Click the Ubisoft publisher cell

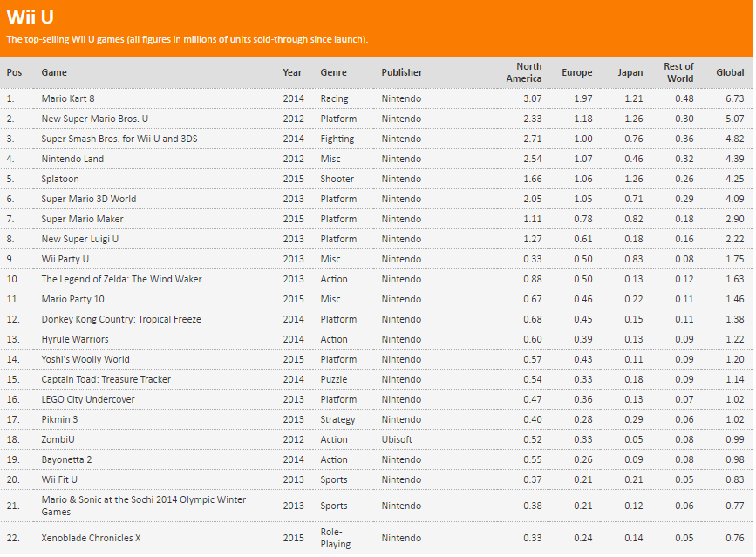397,440
